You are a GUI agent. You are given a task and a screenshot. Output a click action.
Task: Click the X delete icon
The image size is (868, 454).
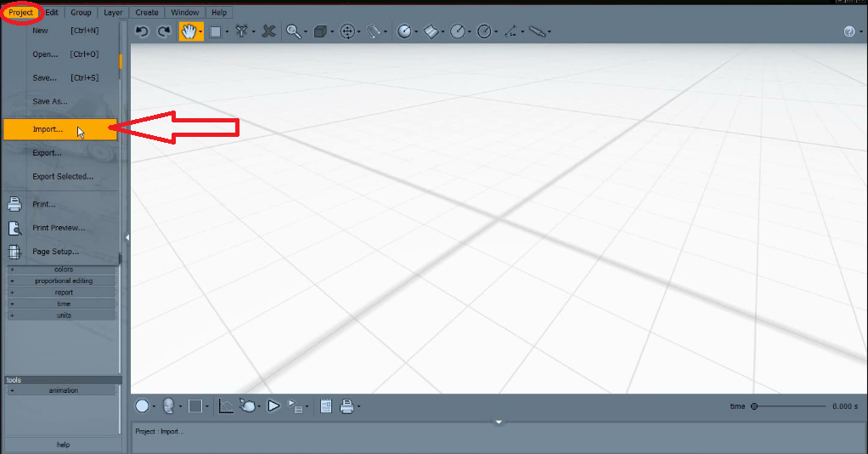[269, 31]
